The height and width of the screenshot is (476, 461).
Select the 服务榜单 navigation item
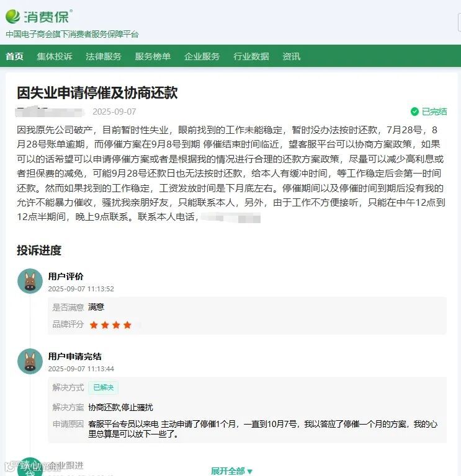click(153, 56)
